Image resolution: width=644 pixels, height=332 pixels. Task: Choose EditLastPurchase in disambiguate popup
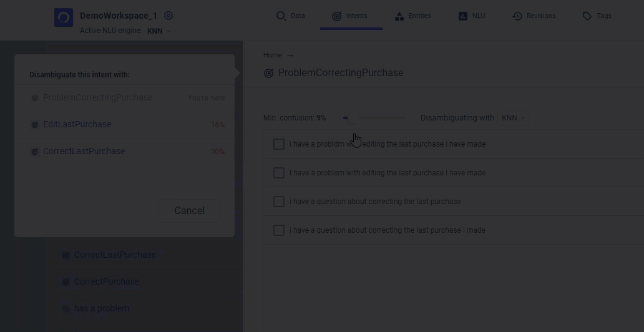77,124
